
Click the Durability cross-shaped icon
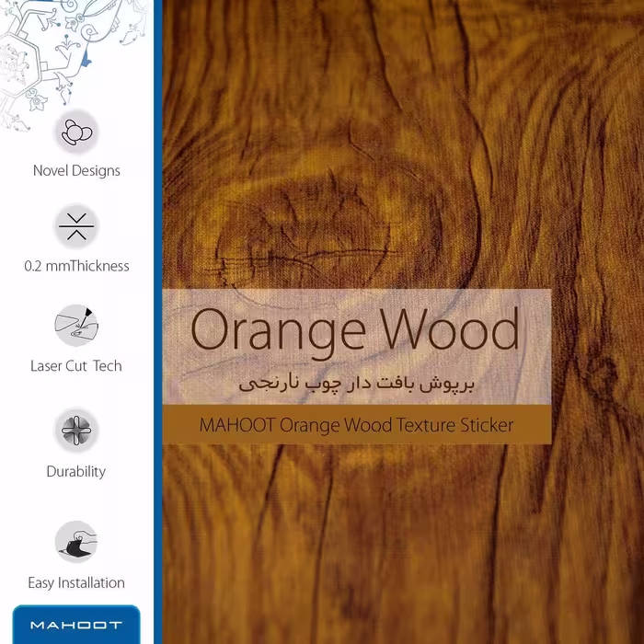(x=76, y=430)
